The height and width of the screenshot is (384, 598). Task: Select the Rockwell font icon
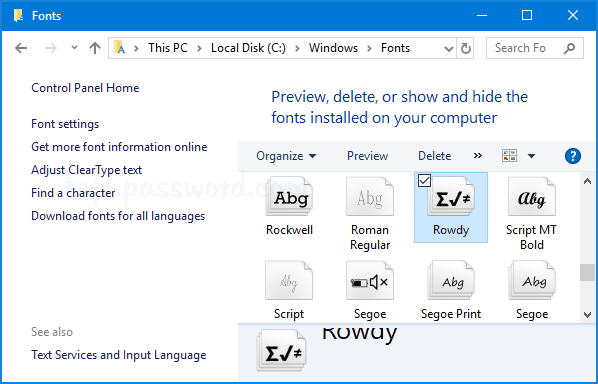pos(289,197)
